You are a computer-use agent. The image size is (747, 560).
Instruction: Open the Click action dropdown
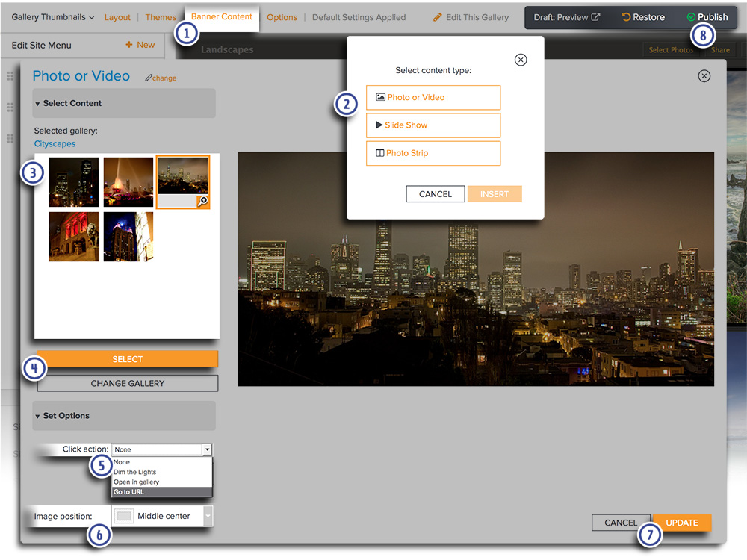[161, 449]
